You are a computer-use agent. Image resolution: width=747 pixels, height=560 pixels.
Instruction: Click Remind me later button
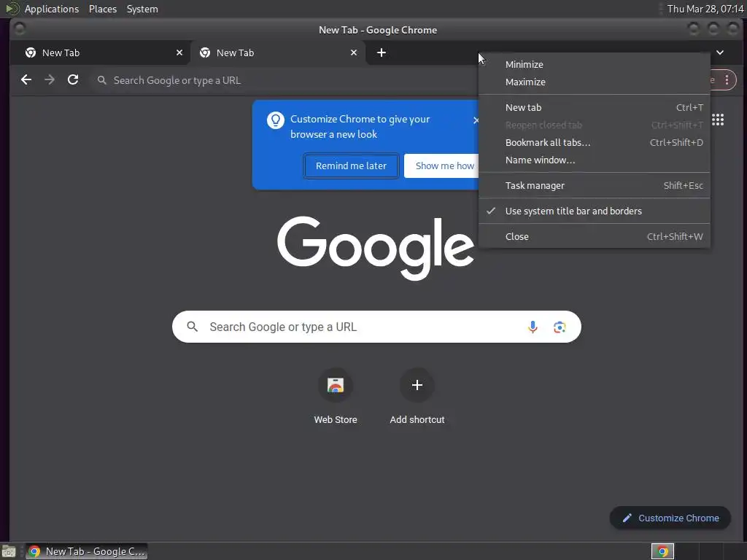click(351, 166)
